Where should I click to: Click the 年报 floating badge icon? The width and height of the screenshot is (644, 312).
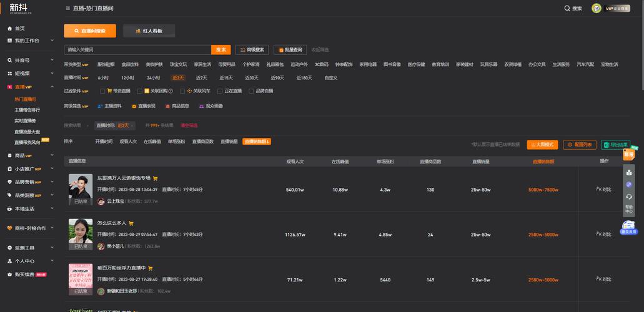628,154
